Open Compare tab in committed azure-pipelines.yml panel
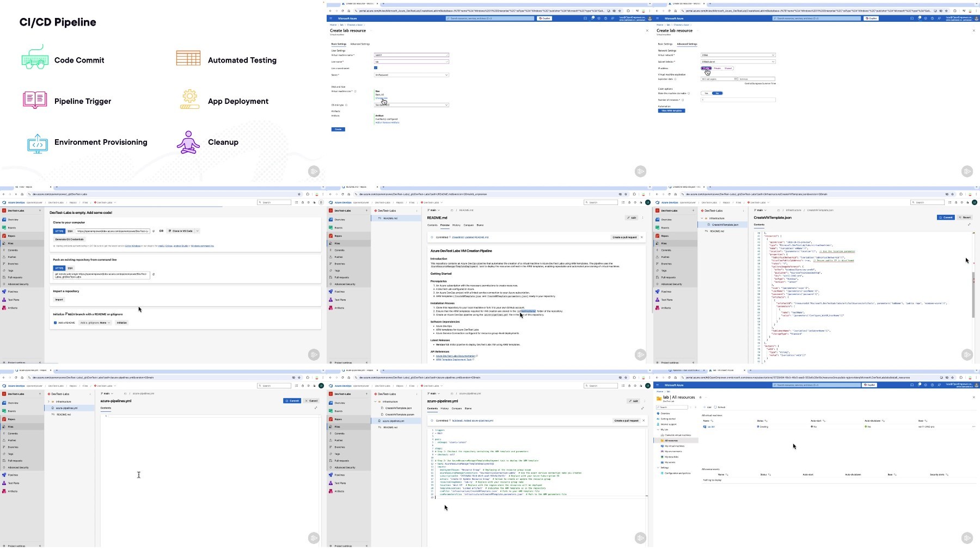The image size is (980, 550). 457,408
